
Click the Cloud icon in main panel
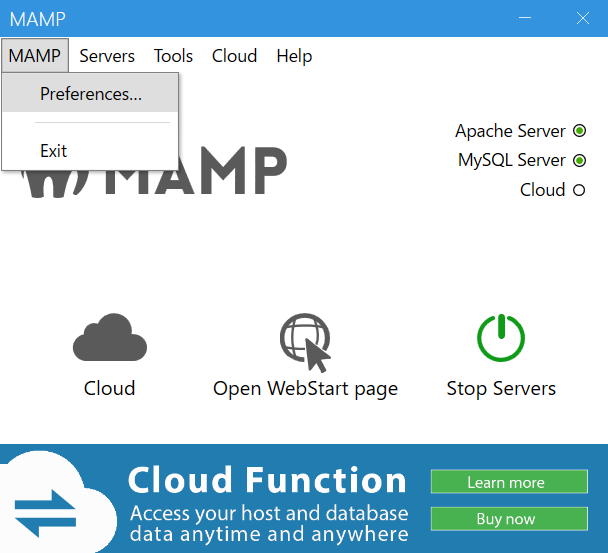point(109,338)
